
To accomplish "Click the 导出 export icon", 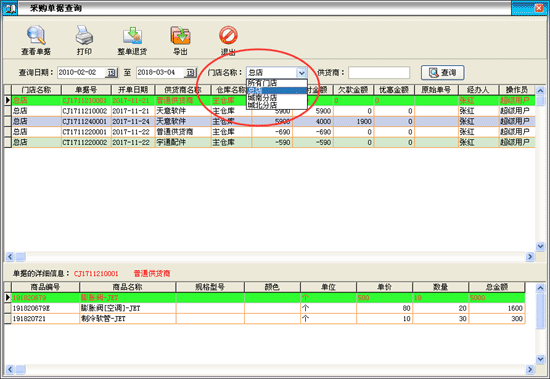I will (x=180, y=36).
